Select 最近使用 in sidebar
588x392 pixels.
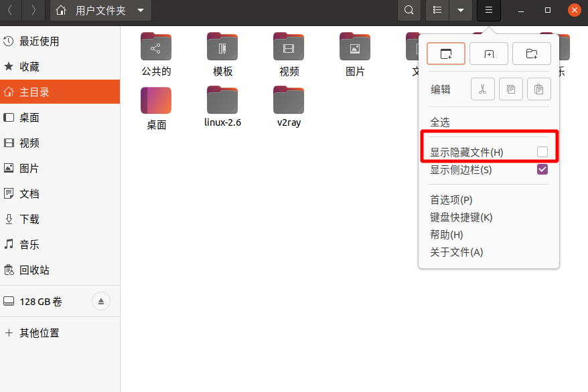click(60, 41)
